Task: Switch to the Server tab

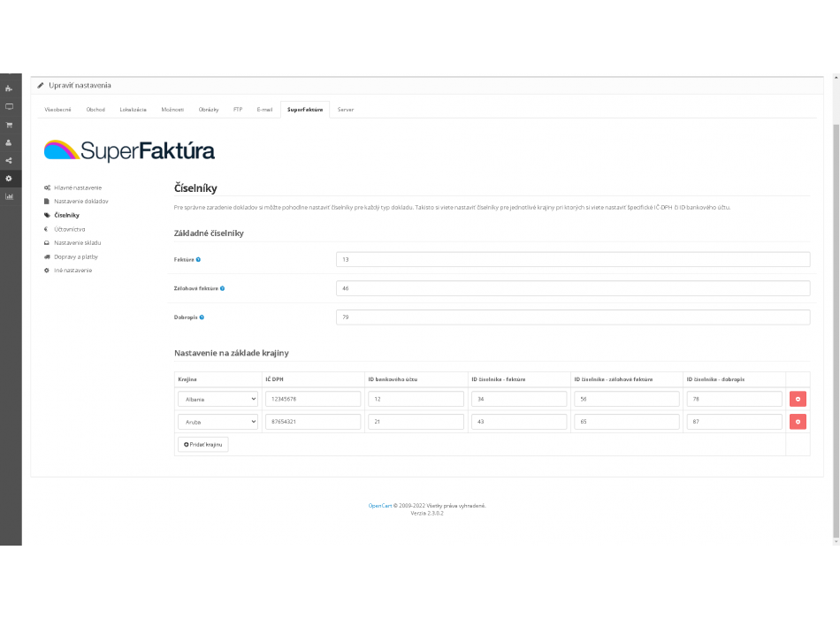Action: [x=346, y=110]
